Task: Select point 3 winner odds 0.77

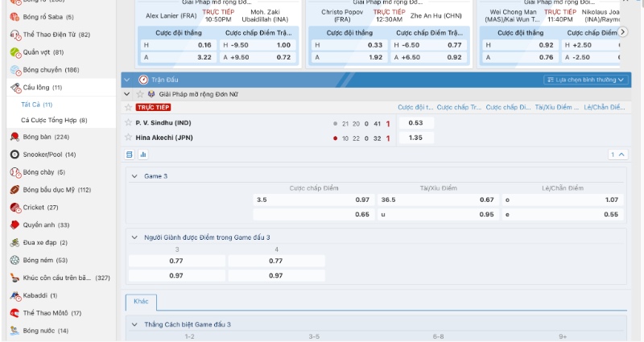Action: 176,261
